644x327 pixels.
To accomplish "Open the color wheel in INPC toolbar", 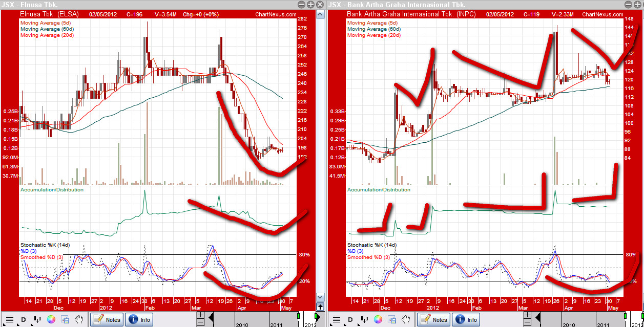I will point(378,320).
